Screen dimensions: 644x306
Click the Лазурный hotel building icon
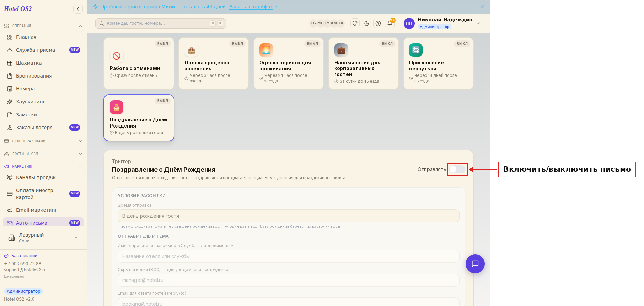click(x=12, y=238)
